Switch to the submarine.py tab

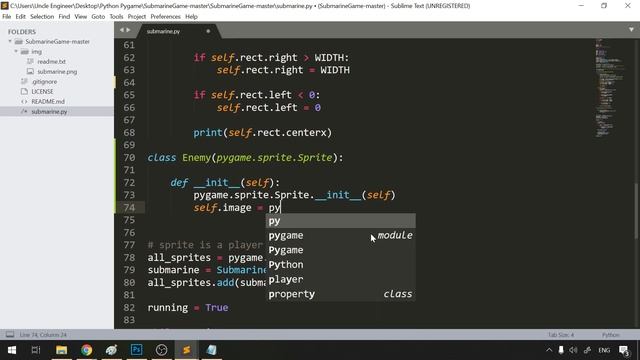click(163, 31)
